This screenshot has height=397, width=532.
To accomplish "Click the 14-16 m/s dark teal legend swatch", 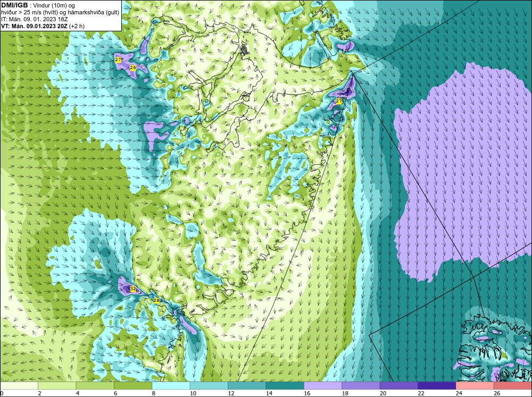I will point(285,386).
